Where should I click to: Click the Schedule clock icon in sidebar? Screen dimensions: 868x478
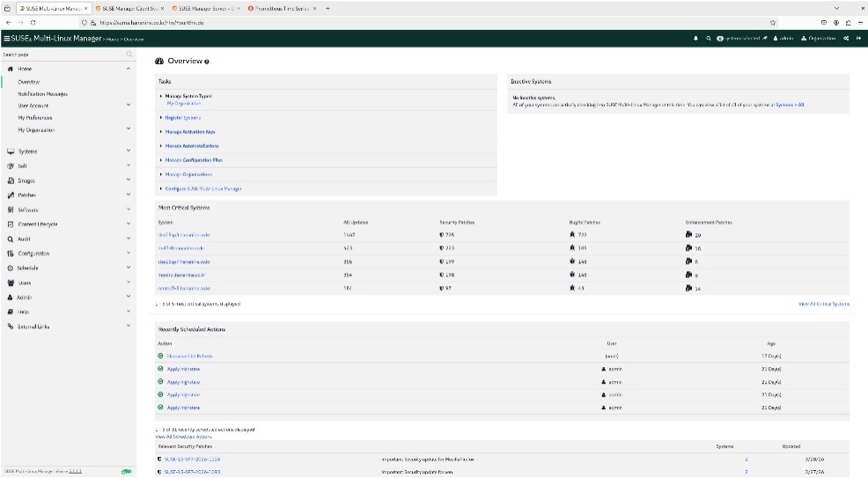[10, 268]
